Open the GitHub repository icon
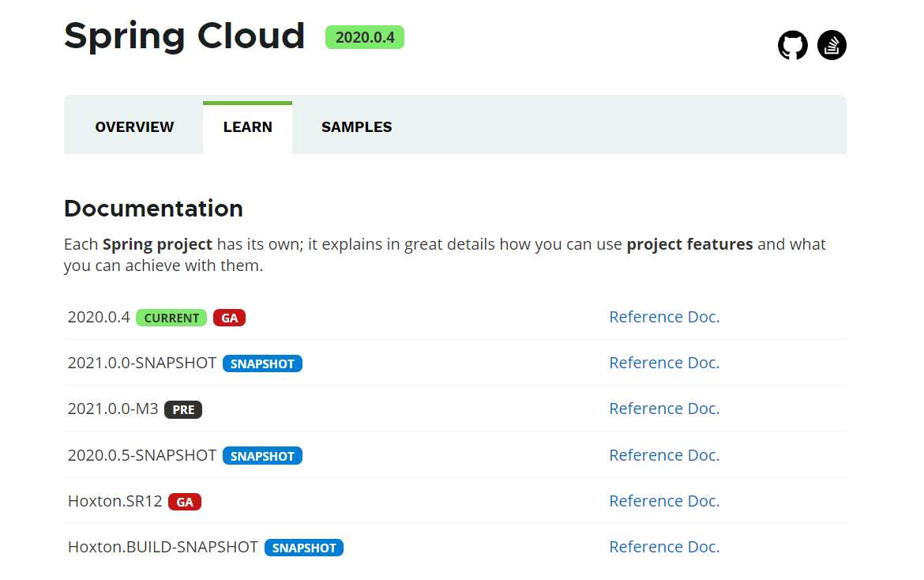Image resolution: width=924 pixels, height=580 pixels. tap(793, 45)
